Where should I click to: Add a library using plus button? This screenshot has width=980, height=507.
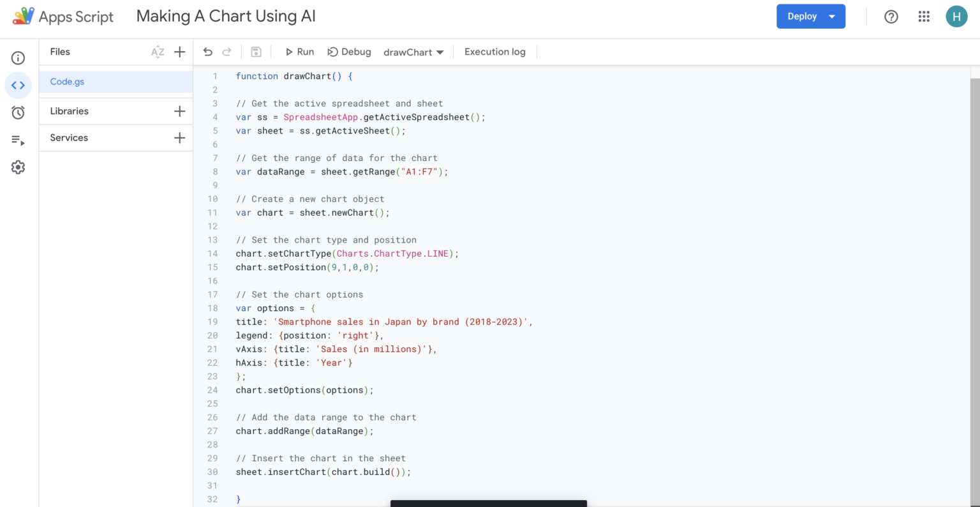180,111
